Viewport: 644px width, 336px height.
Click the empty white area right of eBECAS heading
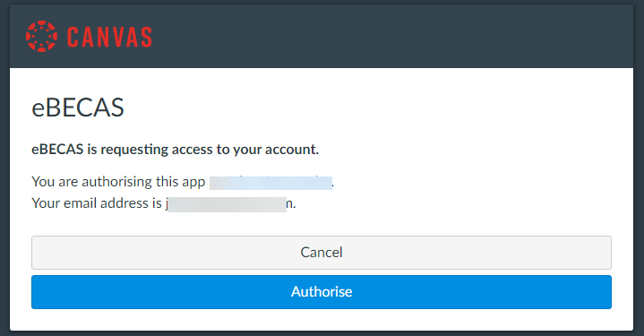point(370,108)
